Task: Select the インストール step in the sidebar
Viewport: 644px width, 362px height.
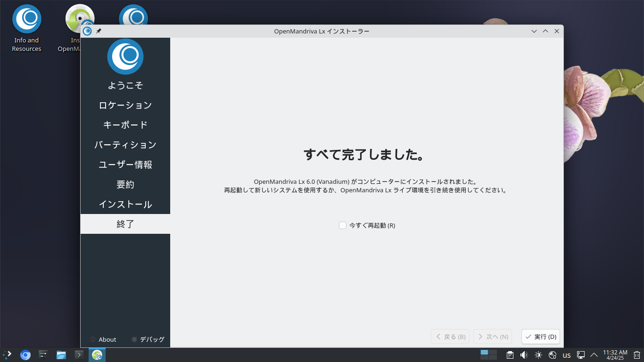Action: point(125,204)
